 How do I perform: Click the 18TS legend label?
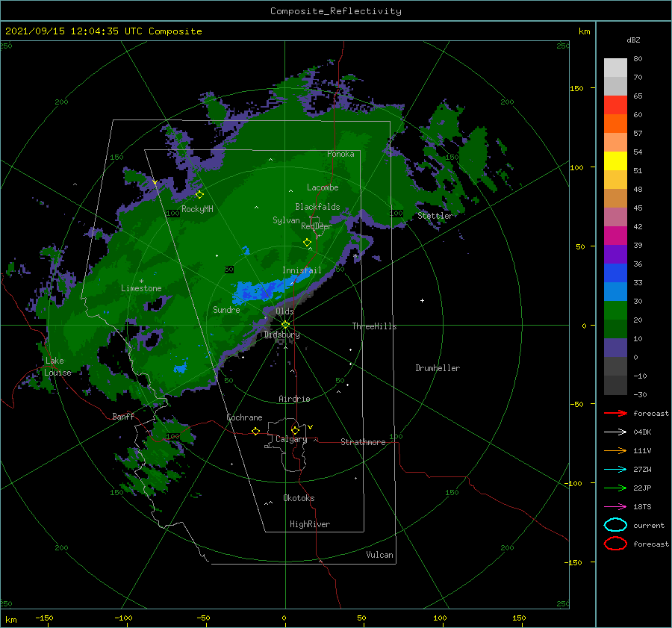pos(642,506)
